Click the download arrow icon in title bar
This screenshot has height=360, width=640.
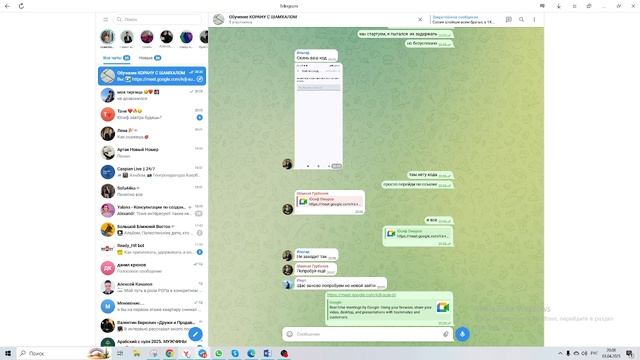tap(559, 6)
